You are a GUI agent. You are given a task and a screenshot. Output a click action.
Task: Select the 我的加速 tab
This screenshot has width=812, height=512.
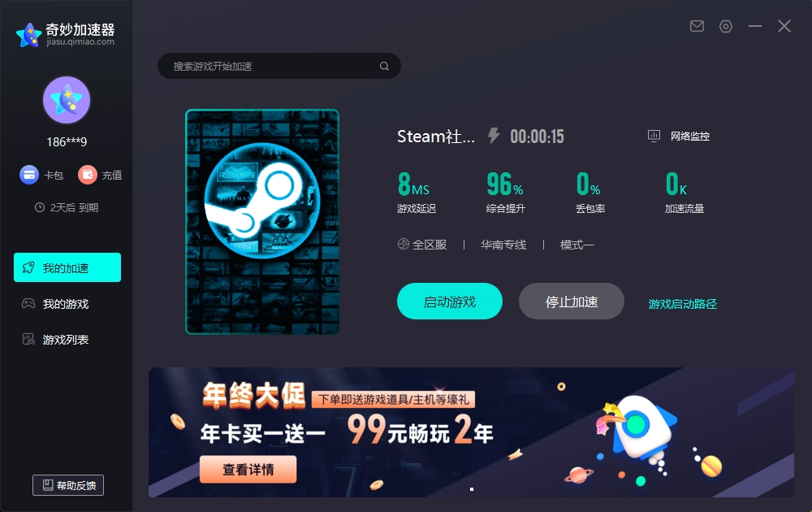click(67, 267)
